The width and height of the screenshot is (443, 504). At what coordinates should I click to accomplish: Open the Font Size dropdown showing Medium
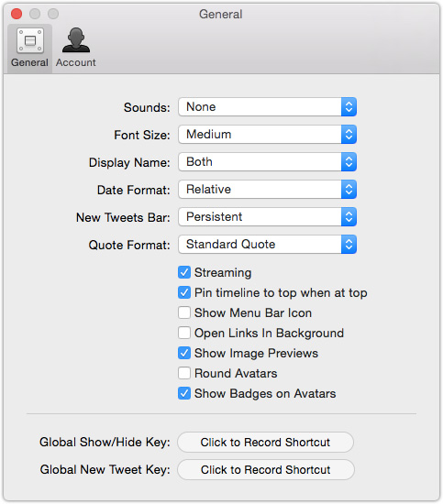[x=267, y=135]
